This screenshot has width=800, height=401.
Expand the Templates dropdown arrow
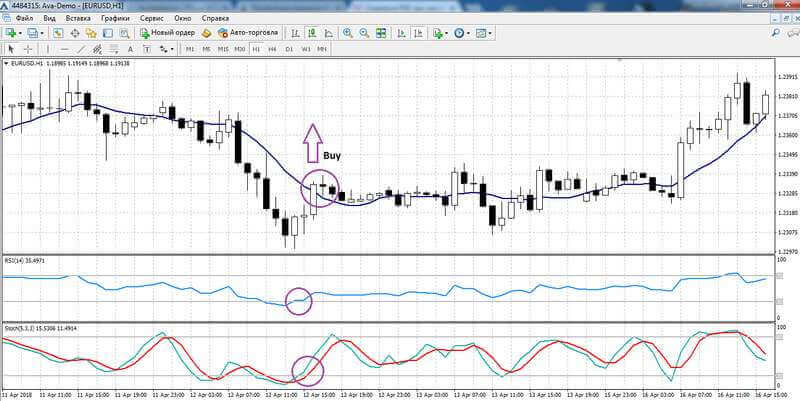click(490, 33)
